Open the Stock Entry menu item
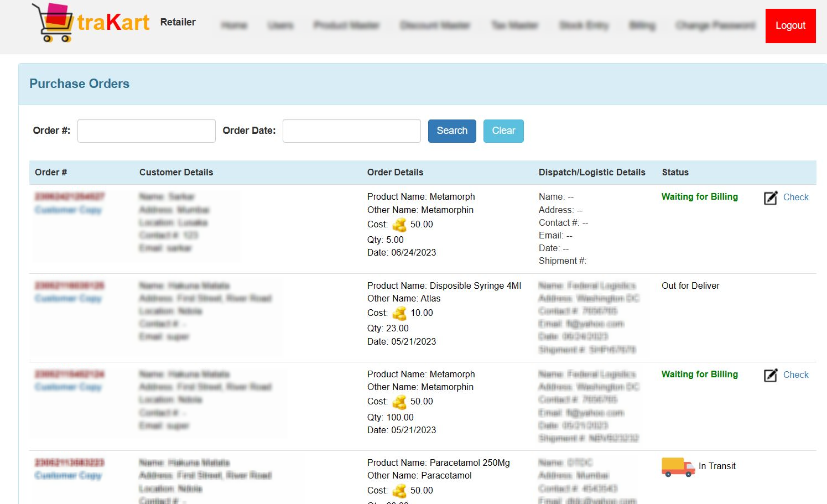The height and width of the screenshot is (504, 827). 584,25
